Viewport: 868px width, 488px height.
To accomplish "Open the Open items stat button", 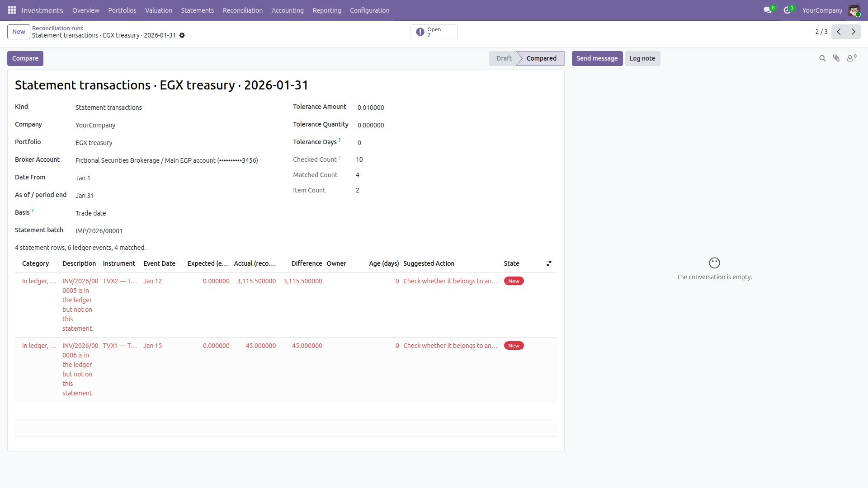I will [434, 32].
